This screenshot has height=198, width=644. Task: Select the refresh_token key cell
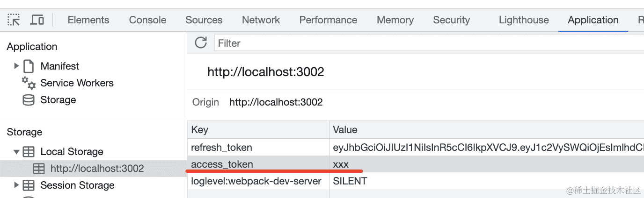[x=221, y=148]
